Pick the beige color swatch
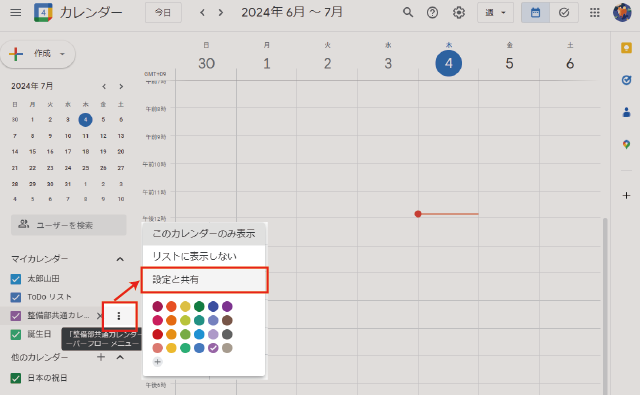This screenshot has height=395, width=640. coord(227,348)
